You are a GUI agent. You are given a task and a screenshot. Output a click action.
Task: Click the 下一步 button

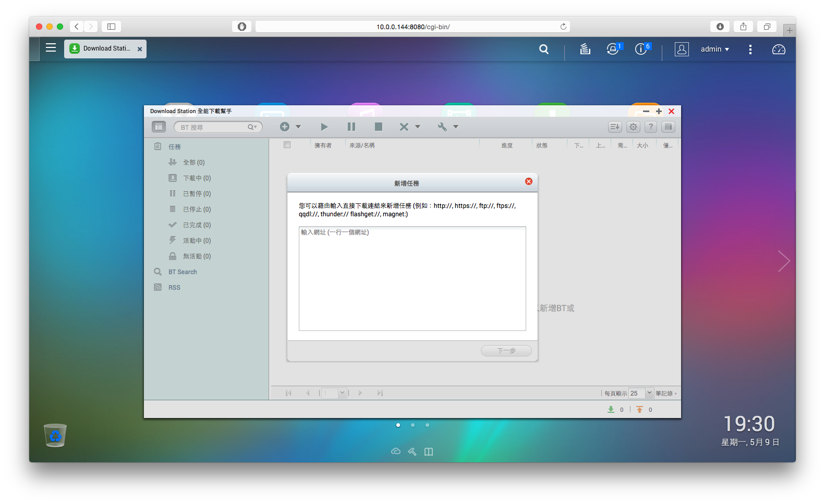coord(506,351)
